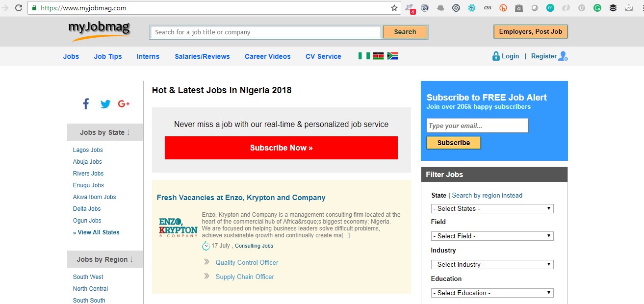Open the extension with red 4 badge

click(410, 8)
